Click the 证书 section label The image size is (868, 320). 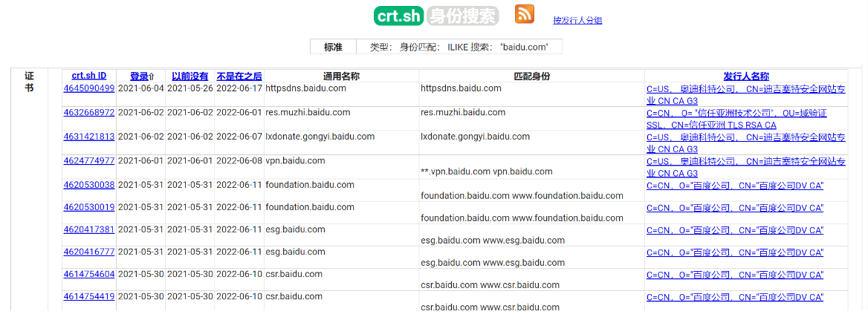[x=29, y=82]
